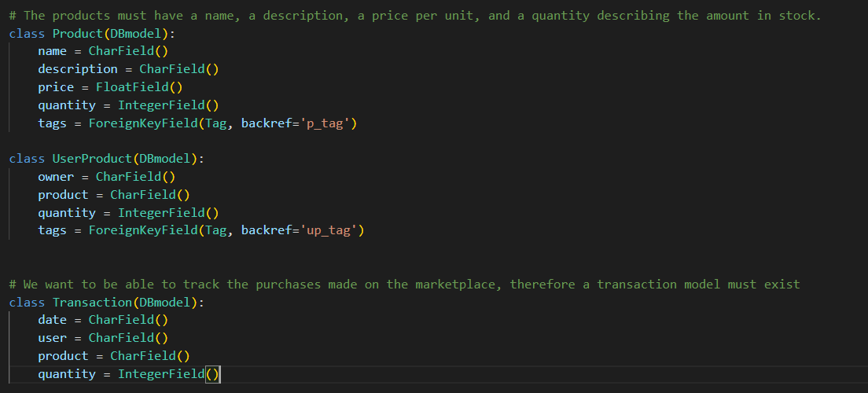Screen dimensions: 868x393
Task: Click the price variable in Product
Action: click(56, 87)
